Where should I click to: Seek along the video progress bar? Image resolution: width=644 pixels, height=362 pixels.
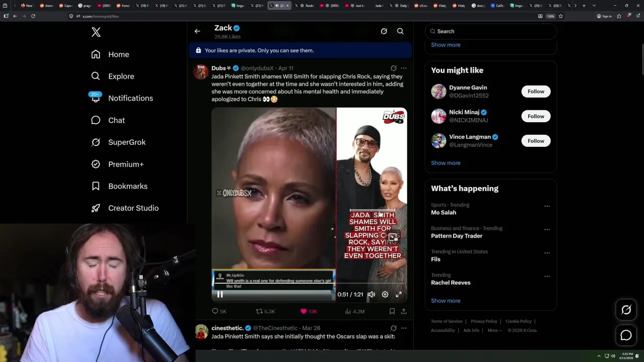click(309, 284)
